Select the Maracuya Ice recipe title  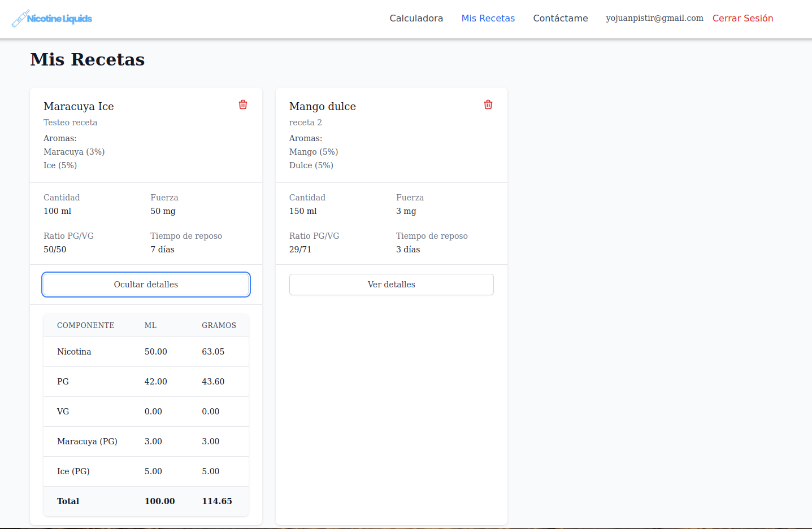(x=79, y=106)
